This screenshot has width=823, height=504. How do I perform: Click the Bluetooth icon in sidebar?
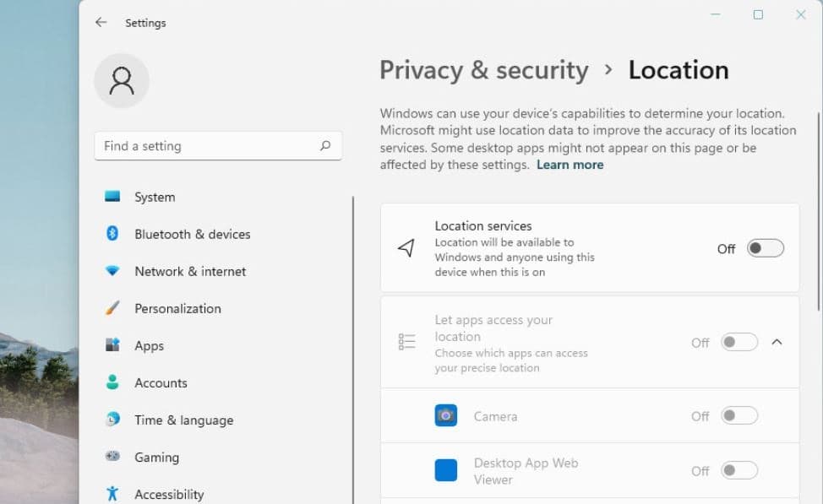[x=112, y=234]
